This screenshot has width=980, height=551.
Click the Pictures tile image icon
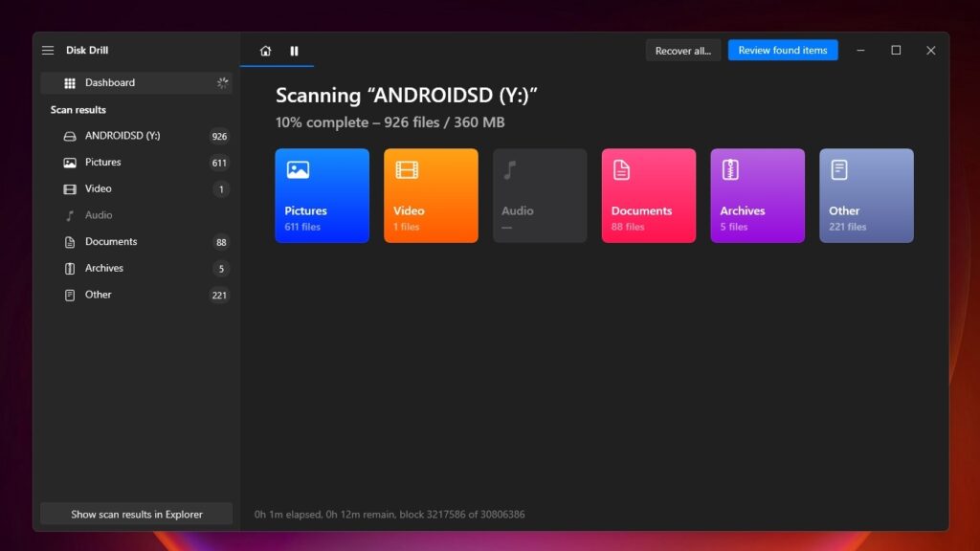coord(298,170)
